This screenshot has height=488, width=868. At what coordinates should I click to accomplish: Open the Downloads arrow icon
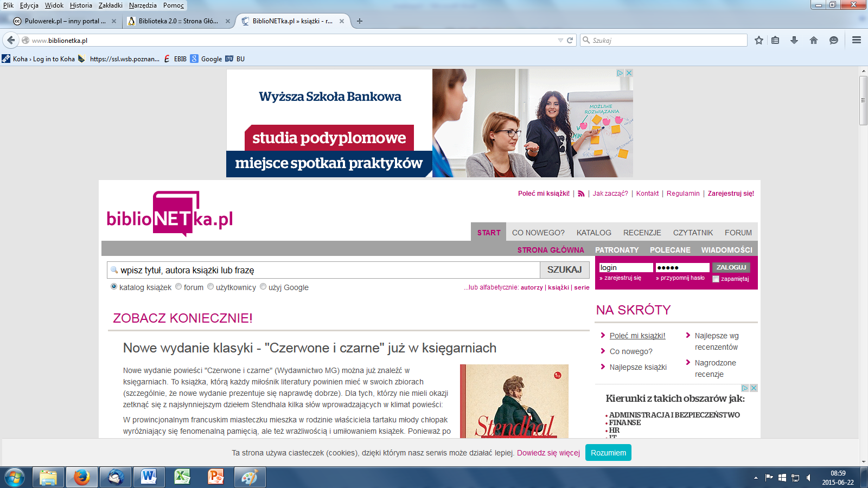click(x=794, y=40)
